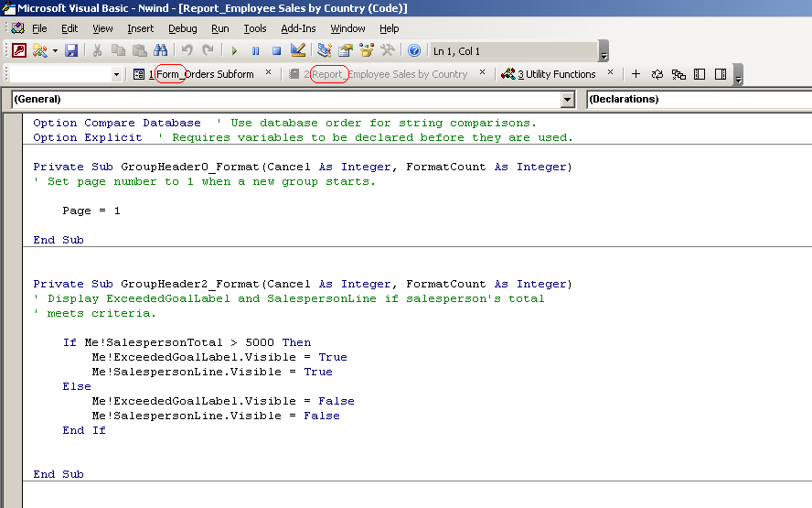The height and width of the screenshot is (508, 812).
Task: Open the (Declarations) procedure combo box
Action: 700,100
